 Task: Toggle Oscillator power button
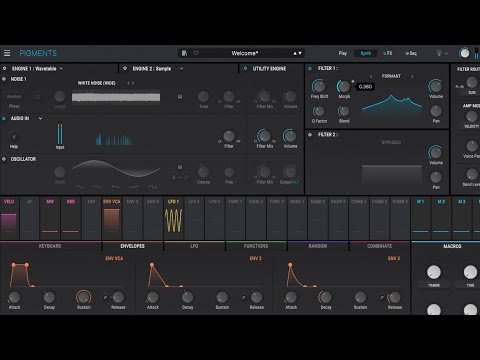pos(4,159)
